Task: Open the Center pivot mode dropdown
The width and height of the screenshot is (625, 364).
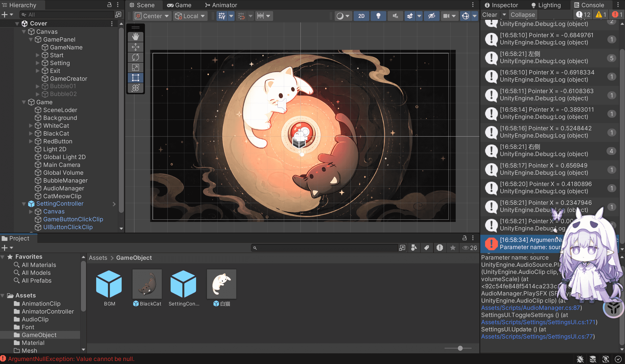Action: pos(152,16)
